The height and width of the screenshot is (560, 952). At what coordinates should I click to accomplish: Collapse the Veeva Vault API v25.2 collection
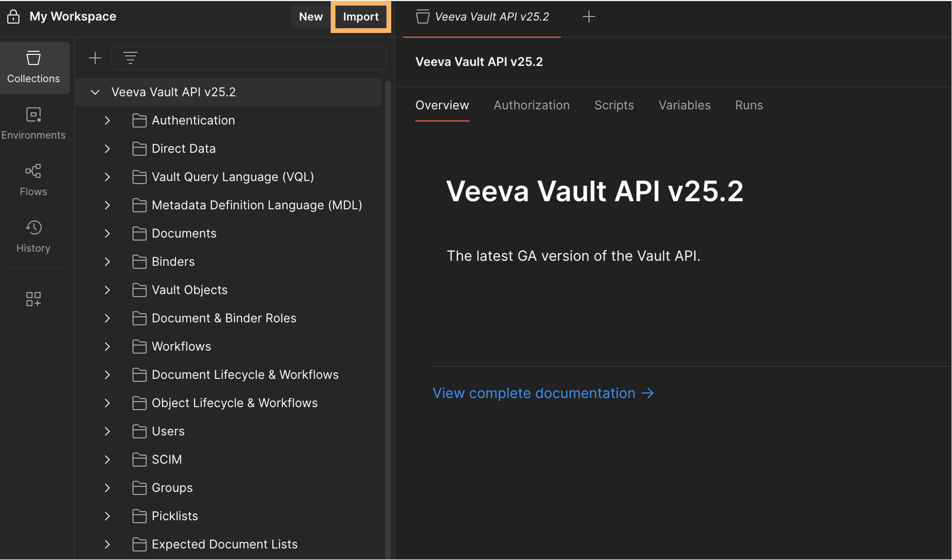[95, 92]
